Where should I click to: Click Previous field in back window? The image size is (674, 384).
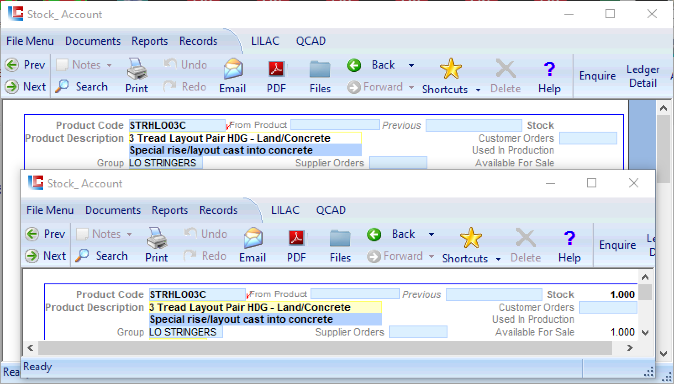474,126
